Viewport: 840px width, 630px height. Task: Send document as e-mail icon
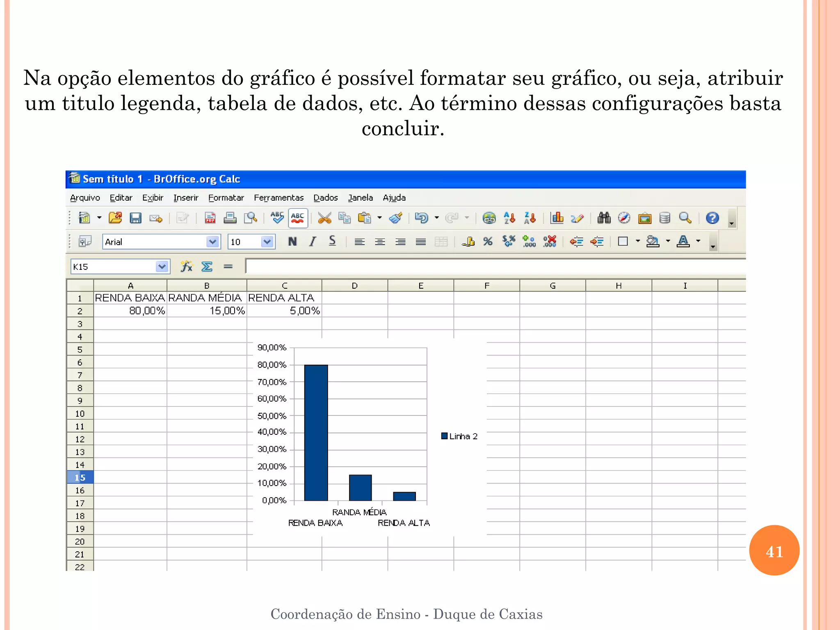[x=156, y=218]
